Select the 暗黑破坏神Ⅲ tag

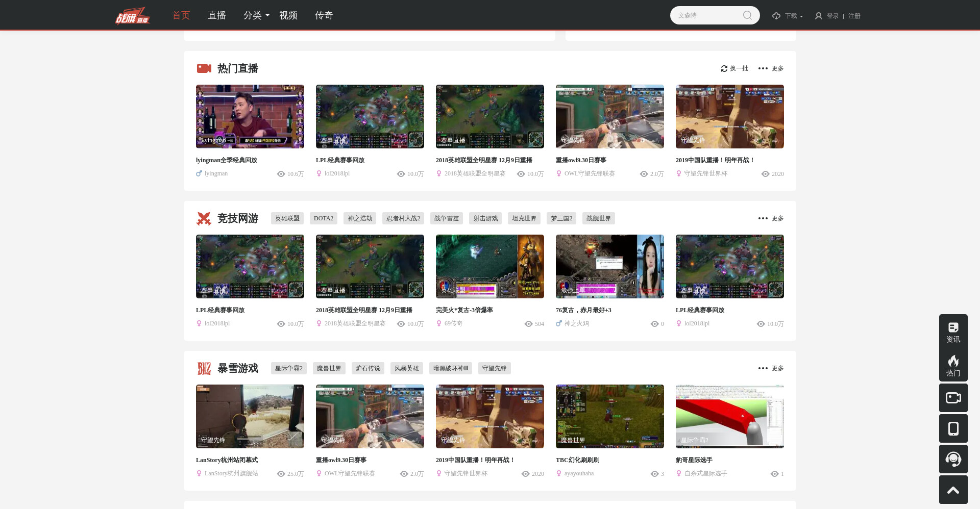(x=451, y=368)
